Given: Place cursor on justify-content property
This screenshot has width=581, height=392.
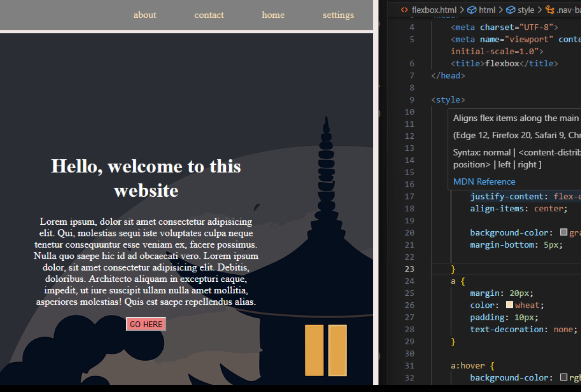Looking at the screenshot, I should (509, 197).
